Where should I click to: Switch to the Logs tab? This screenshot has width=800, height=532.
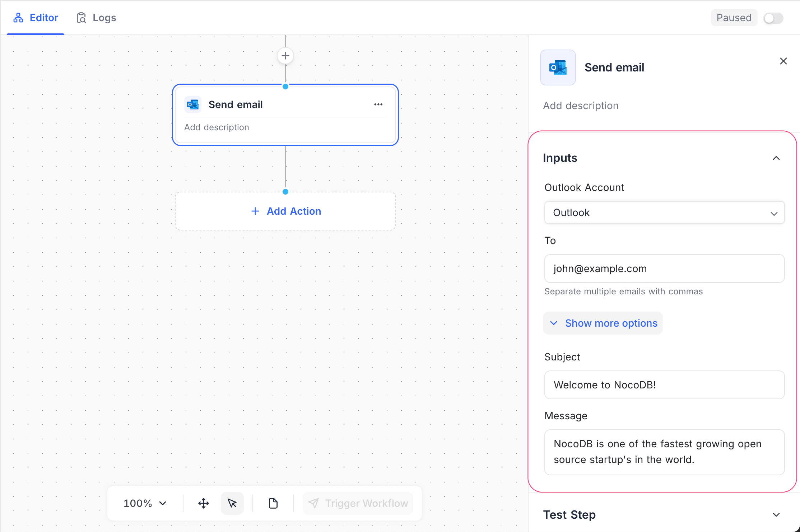104,17
